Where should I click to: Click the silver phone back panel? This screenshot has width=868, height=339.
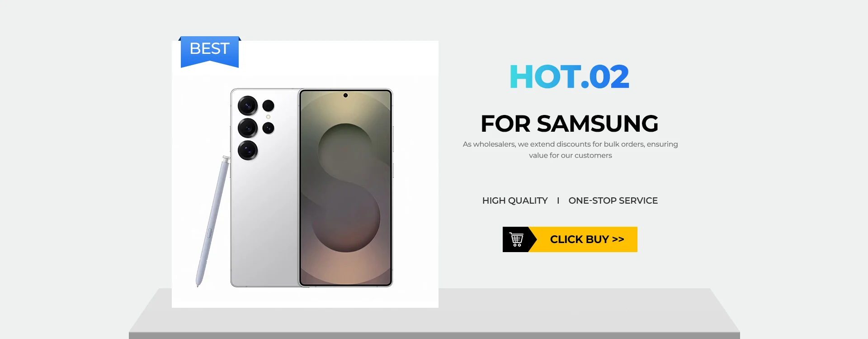tap(264, 188)
